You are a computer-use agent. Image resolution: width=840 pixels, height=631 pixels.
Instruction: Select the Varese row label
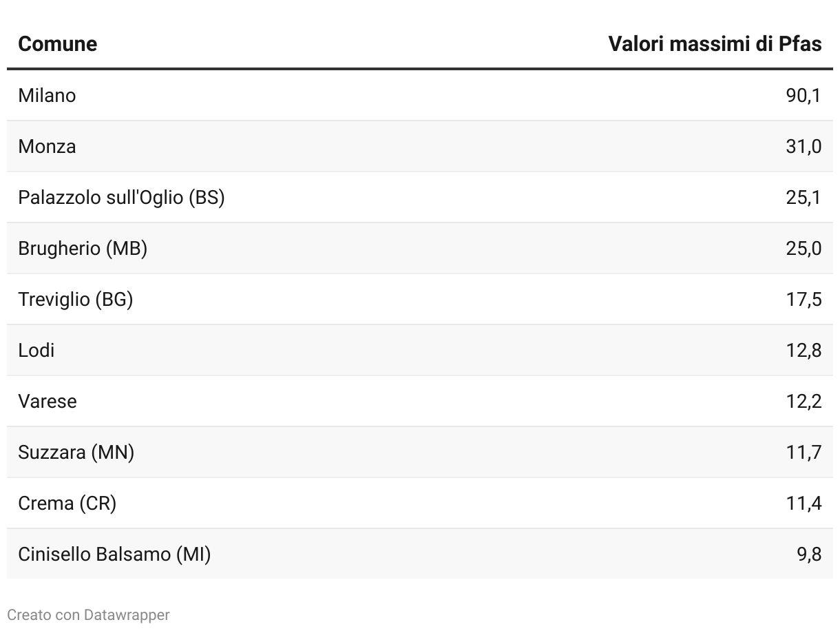click(48, 401)
